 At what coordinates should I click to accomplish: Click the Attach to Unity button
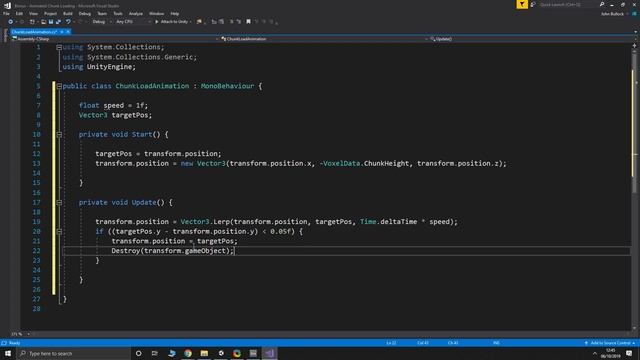(x=171, y=22)
